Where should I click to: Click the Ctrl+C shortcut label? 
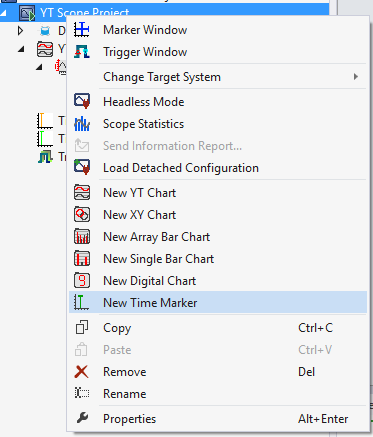315,328
